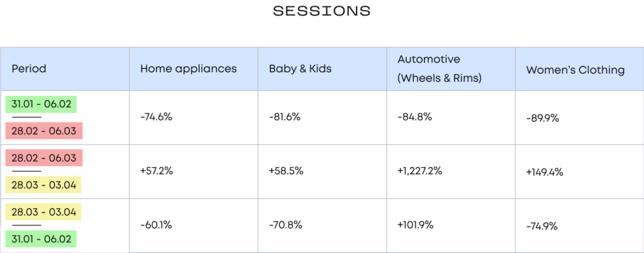
Task: Select the +58.5% Baby & Kids value
Action: click(x=286, y=171)
